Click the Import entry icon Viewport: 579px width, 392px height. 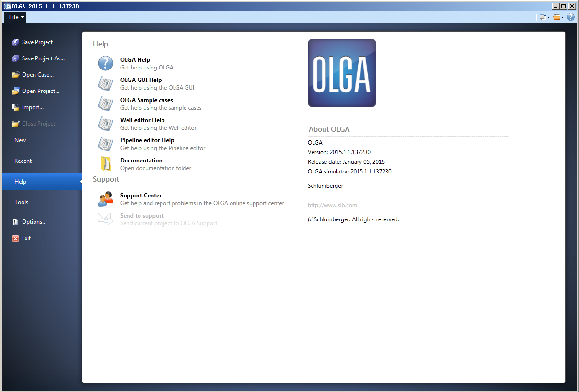16,107
